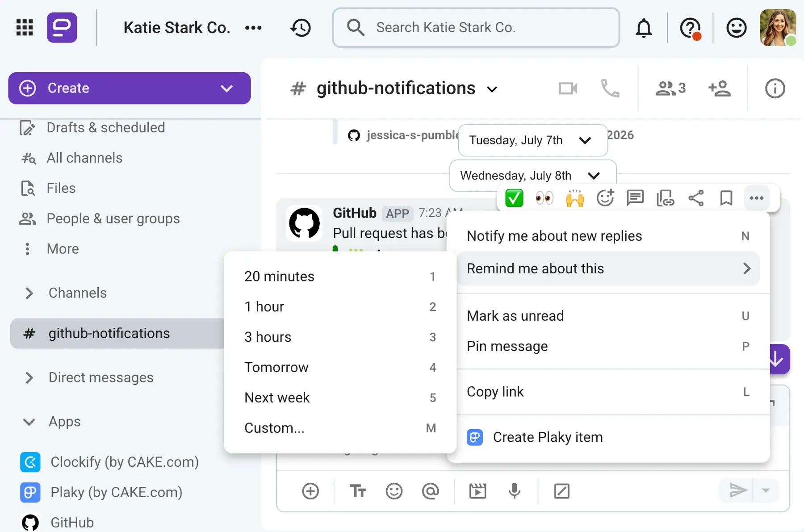Viewport: 804px width, 532px height.
Task: Choose 20 minutes reminder
Action: 340,276
